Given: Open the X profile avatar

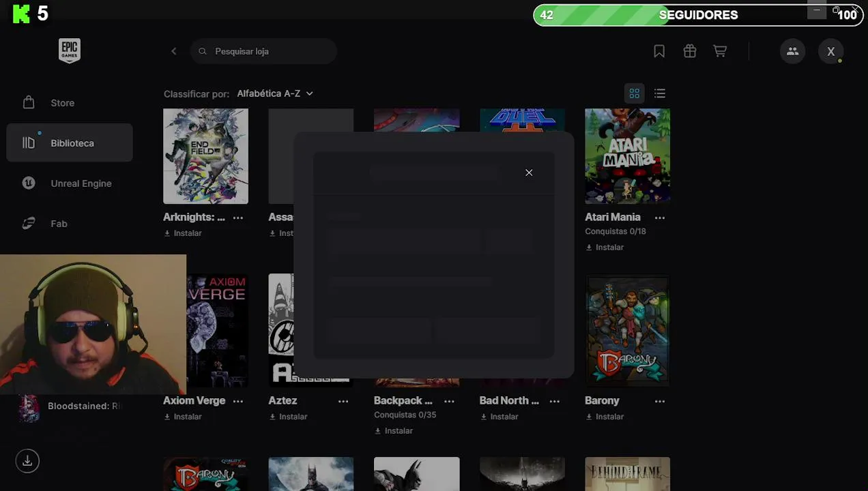Looking at the screenshot, I should tap(830, 51).
